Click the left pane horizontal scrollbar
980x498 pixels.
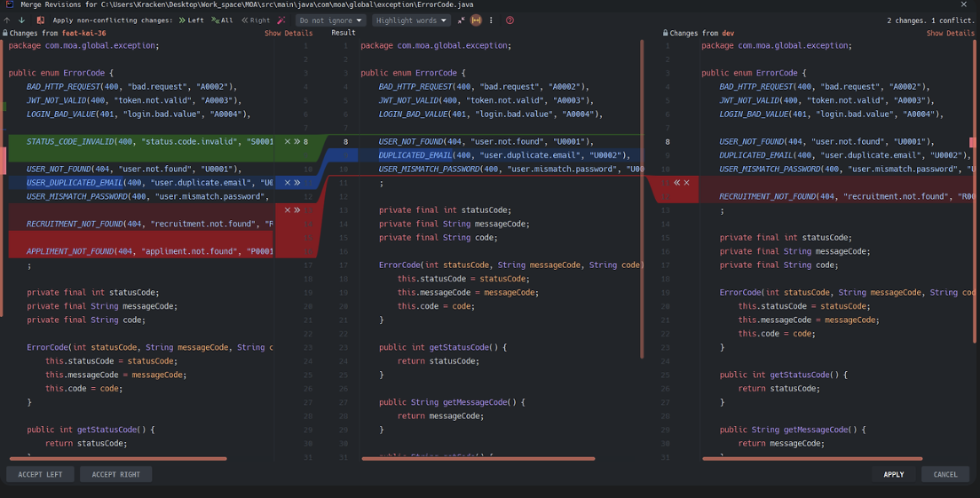[118, 459]
